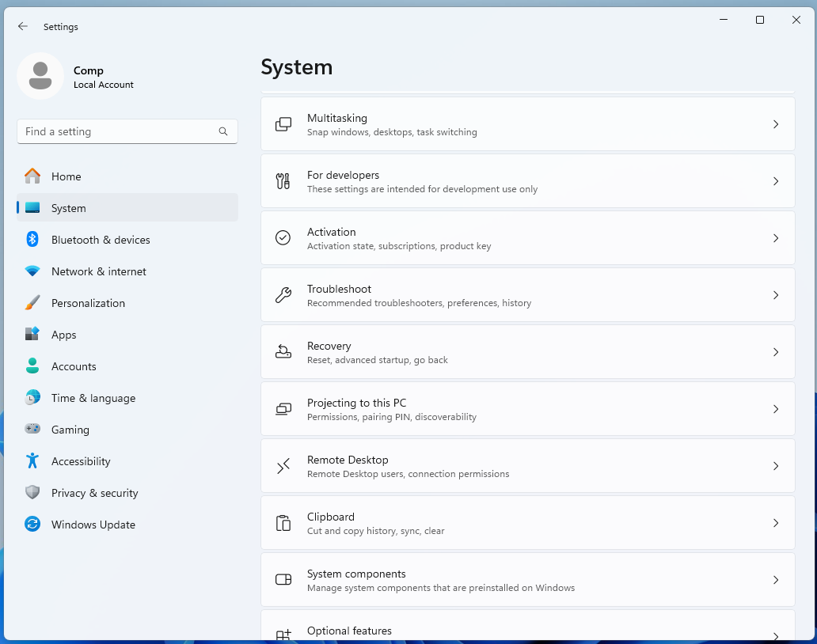The image size is (817, 644).
Task: Select Time & language category
Action: [x=127, y=398]
